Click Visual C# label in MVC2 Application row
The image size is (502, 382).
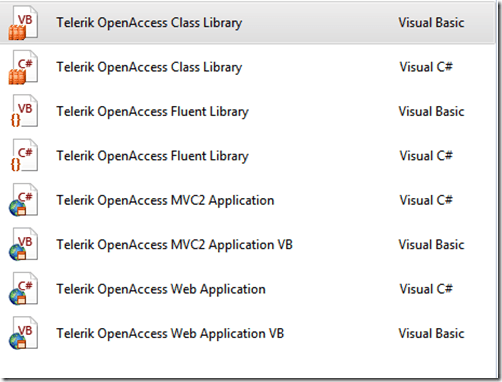coord(426,200)
